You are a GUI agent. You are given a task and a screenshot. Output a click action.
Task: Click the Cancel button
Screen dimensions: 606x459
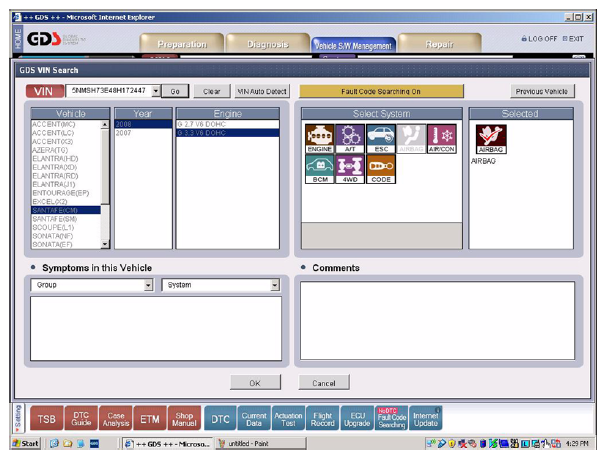coord(324,382)
